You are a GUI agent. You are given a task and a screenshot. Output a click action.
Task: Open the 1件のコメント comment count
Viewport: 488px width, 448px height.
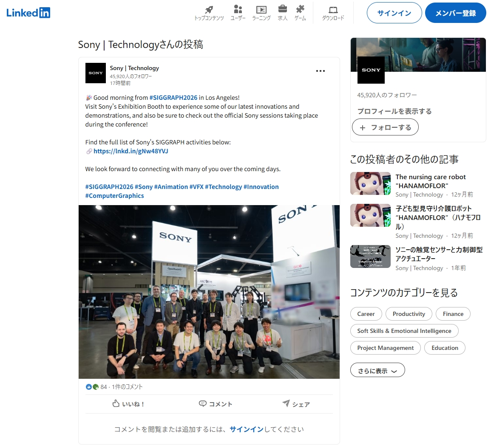point(127,387)
